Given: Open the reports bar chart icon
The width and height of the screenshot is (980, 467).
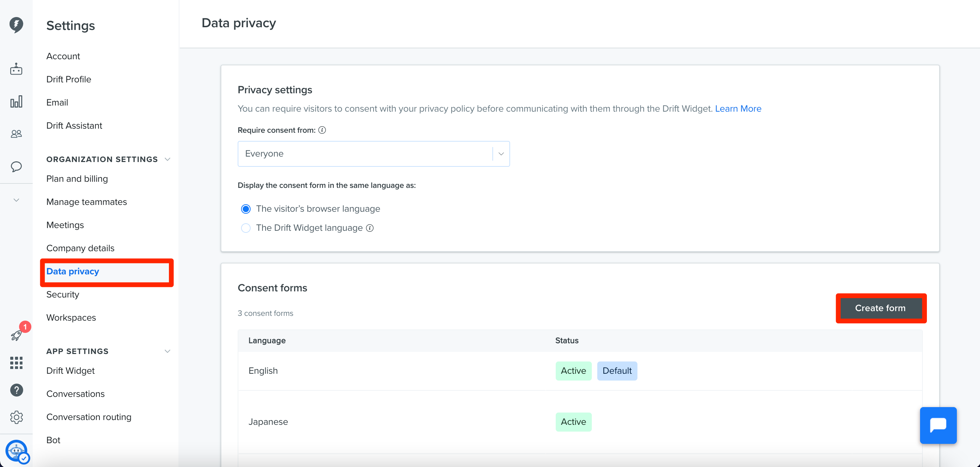Looking at the screenshot, I should pyautogui.click(x=16, y=101).
